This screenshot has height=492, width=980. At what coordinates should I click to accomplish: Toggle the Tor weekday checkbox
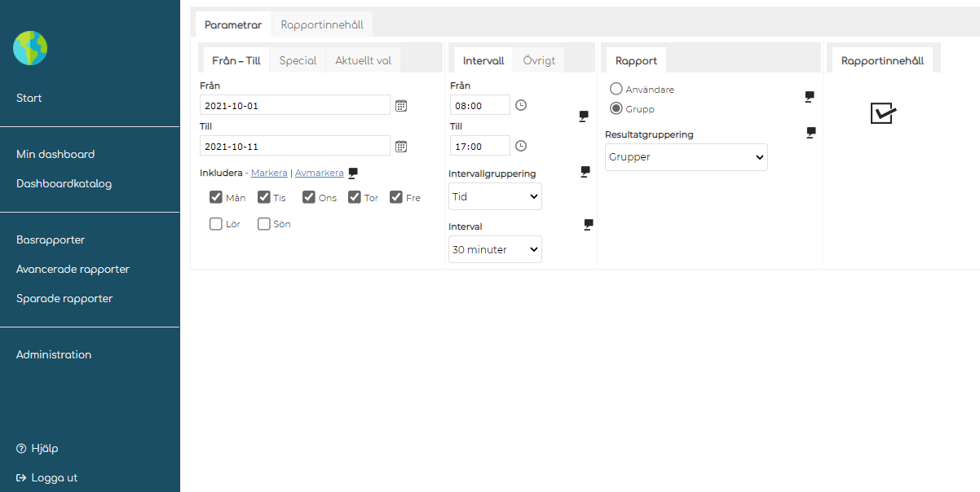[x=355, y=197]
